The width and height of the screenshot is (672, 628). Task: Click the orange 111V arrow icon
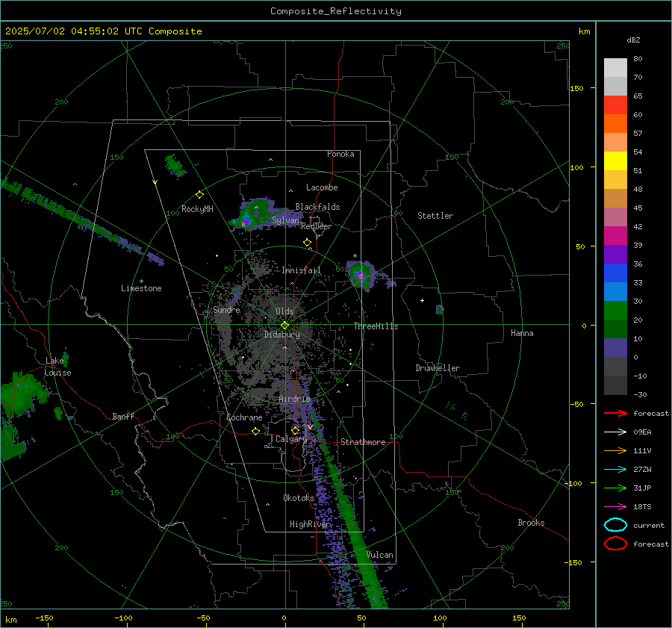point(615,450)
